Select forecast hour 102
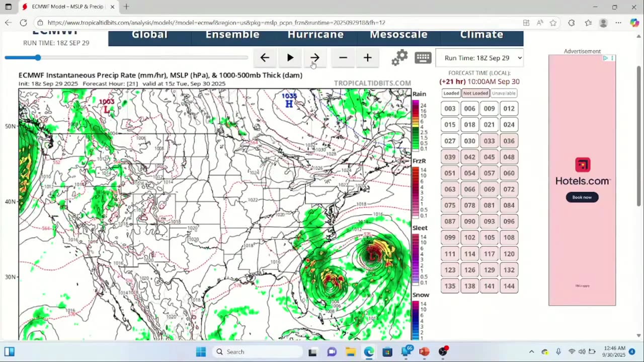 point(469,237)
